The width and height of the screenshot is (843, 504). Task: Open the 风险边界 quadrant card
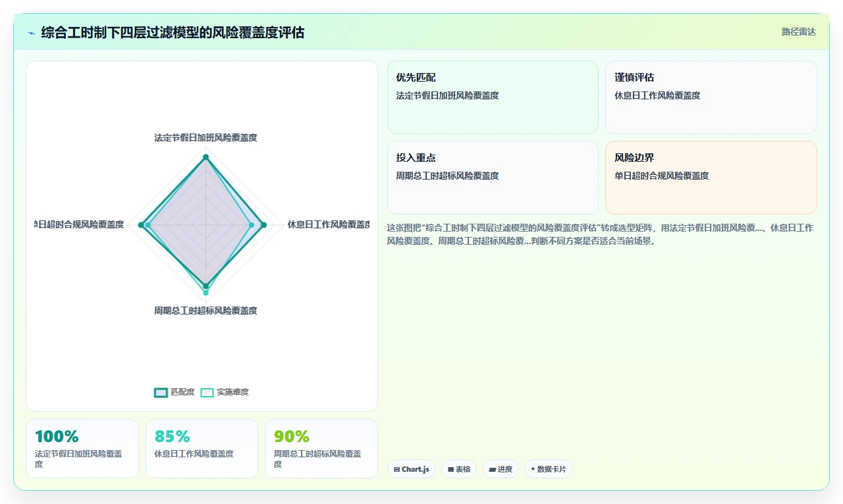[x=711, y=178]
